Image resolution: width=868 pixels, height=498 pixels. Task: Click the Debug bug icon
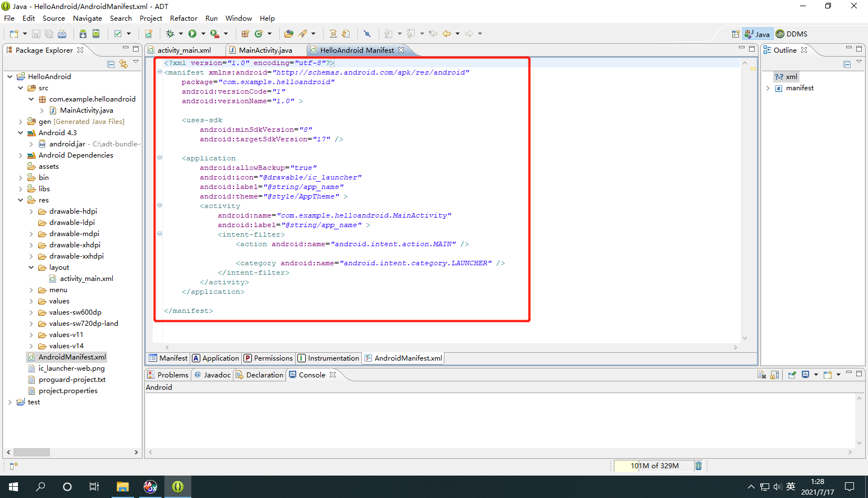click(x=170, y=34)
